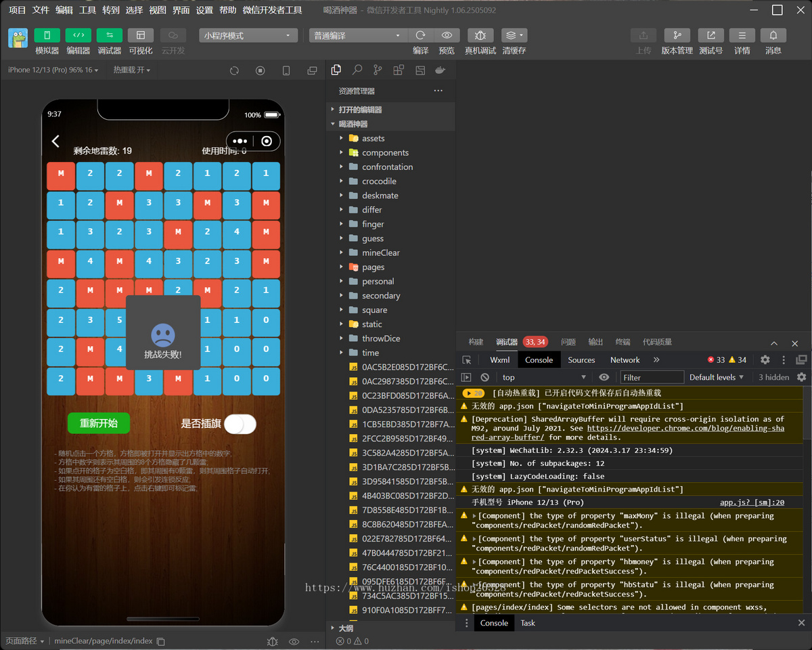Toggle the 模拟器 simulator panel button
This screenshot has width=812, height=650.
click(x=47, y=35)
